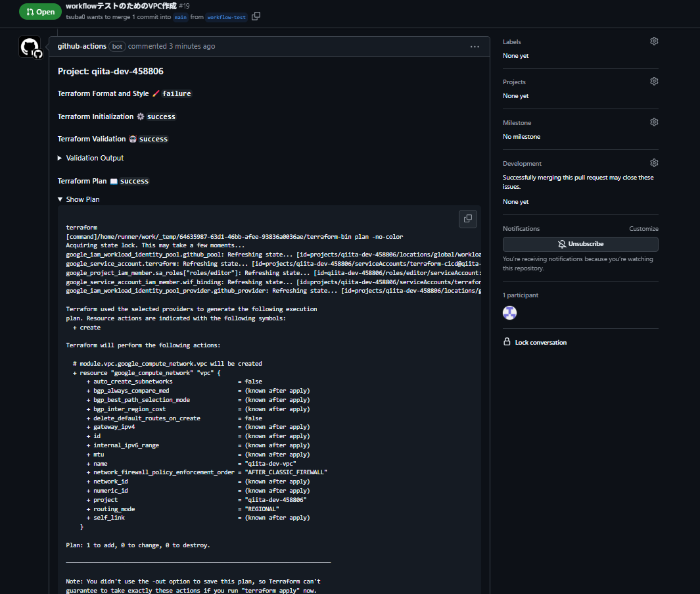Open the Projects settings gear

coord(653,81)
